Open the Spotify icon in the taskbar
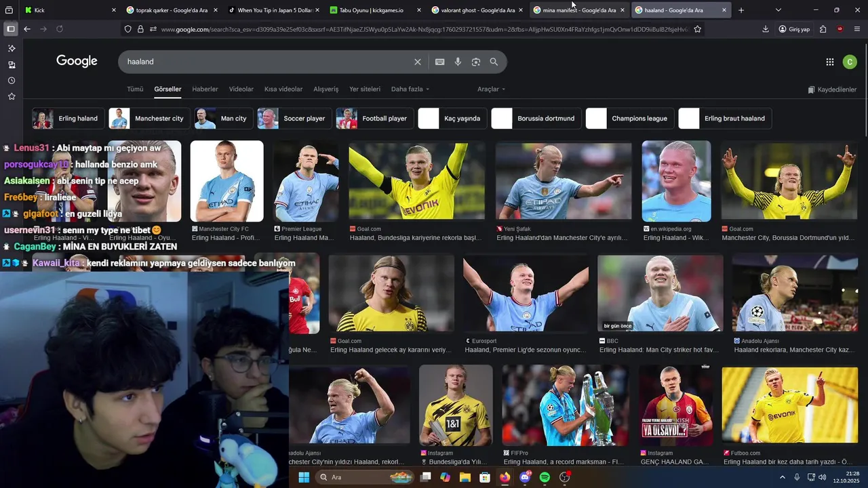868x488 pixels. [545, 477]
